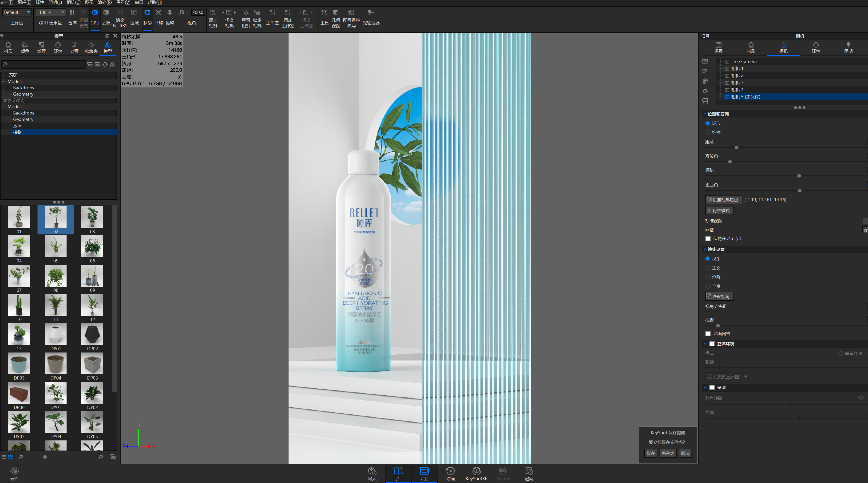Viewport: 868px width, 483px height.
Task: Click the 匹配视角 (match perspective) button
Action: pyautogui.click(x=719, y=296)
